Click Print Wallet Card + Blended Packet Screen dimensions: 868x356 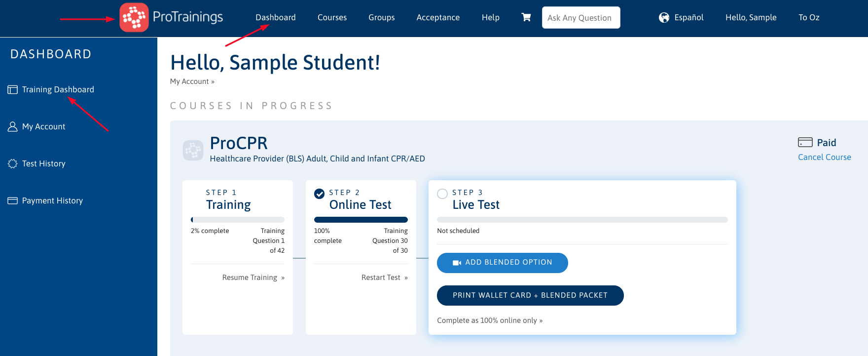pos(530,295)
